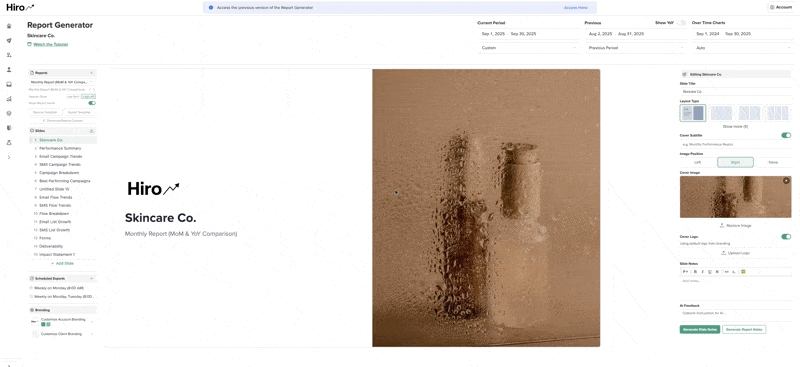
Task: Open the Custom period dropdown
Action: pyautogui.click(x=529, y=47)
